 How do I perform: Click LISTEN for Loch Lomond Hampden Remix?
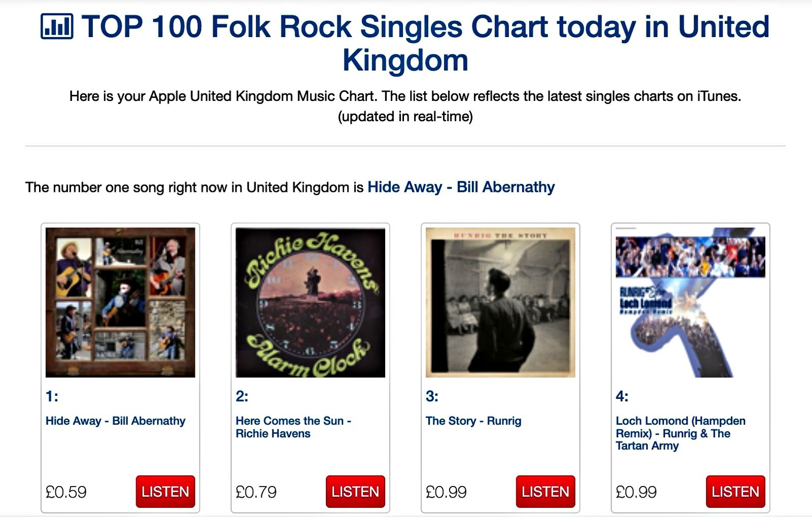735,492
